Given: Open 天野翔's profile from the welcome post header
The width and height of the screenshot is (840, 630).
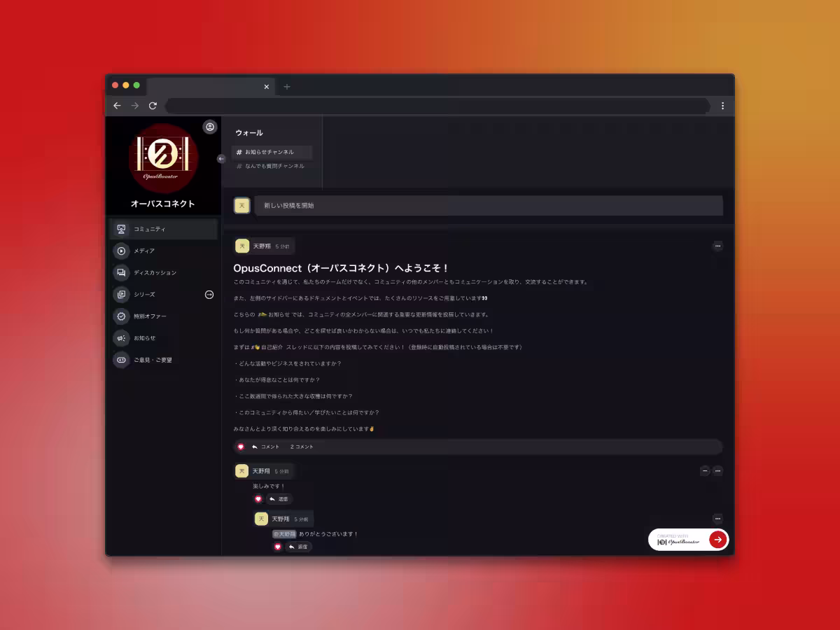Looking at the screenshot, I should point(261,246).
